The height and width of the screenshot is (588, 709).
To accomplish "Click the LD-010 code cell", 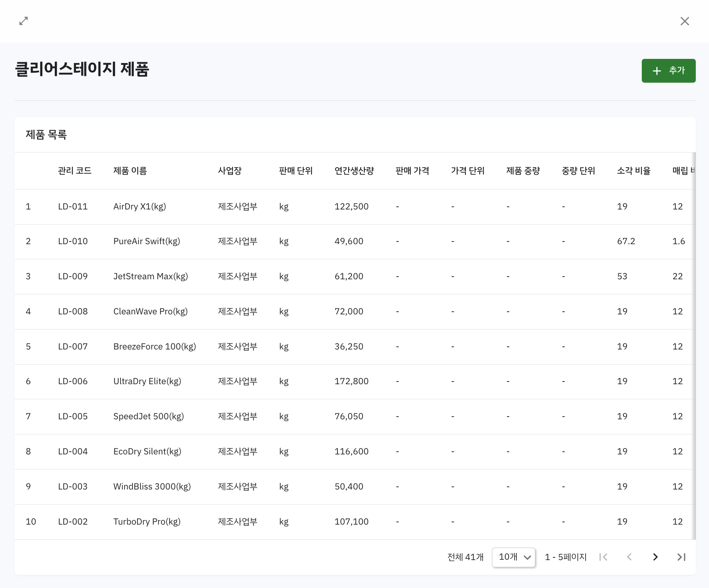I will click(x=73, y=242).
